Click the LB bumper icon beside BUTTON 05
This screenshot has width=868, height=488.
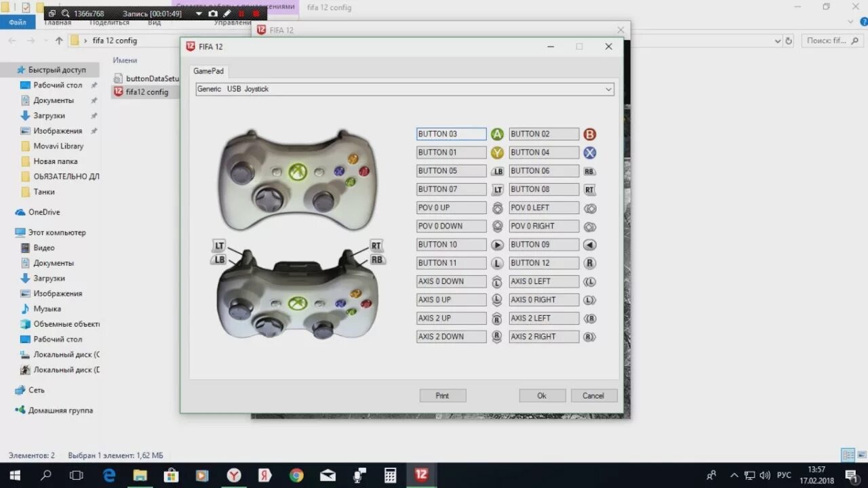point(498,171)
